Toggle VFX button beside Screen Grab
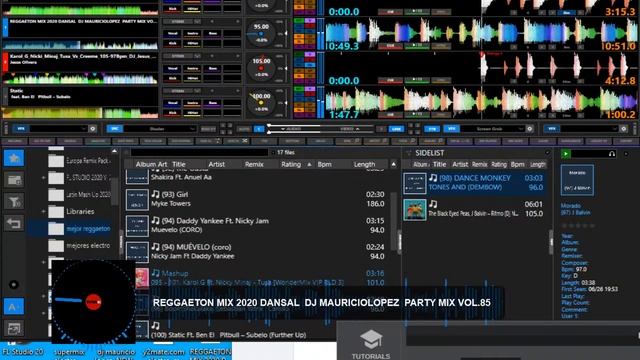 click(451, 129)
